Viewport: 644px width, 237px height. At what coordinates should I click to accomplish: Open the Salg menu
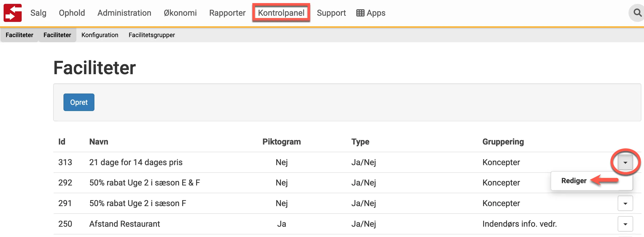(38, 13)
